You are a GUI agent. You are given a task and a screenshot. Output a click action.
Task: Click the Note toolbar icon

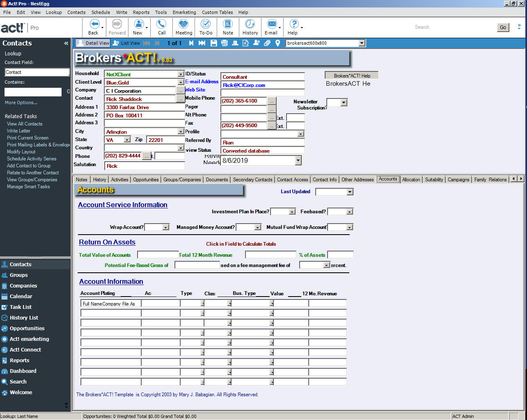tap(228, 24)
